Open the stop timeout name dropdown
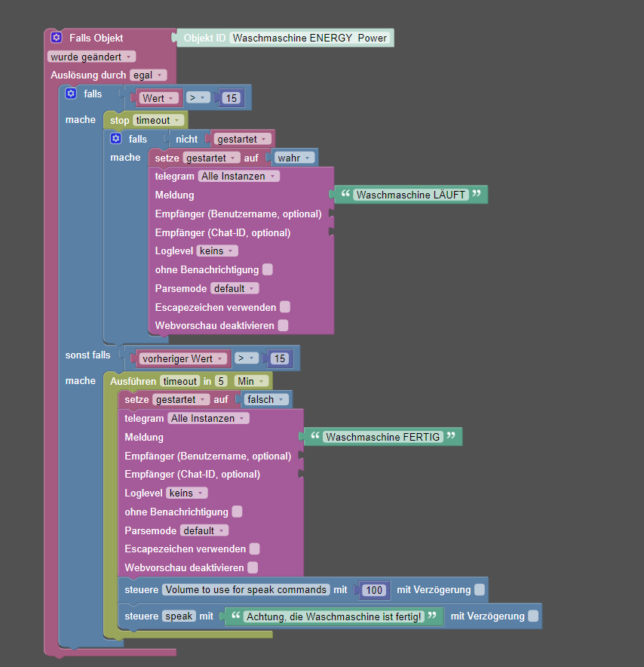Screen dimensions: 644x667 coord(158,121)
